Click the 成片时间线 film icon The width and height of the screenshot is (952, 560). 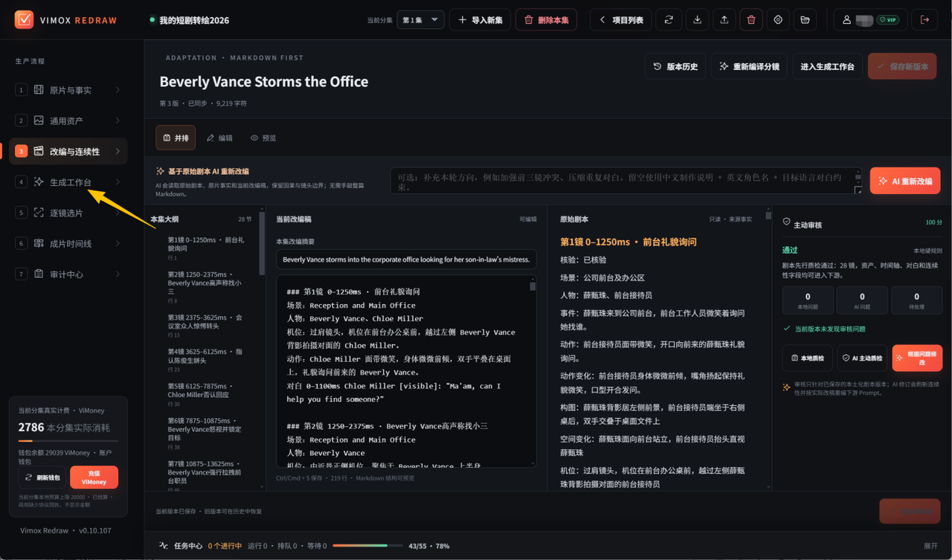39,243
